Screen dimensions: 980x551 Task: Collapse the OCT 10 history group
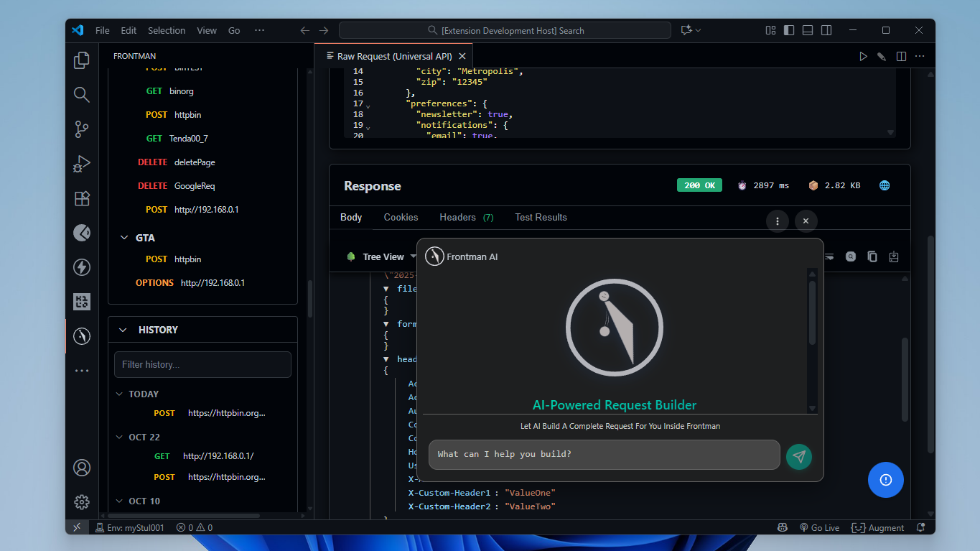click(x=120, y=501)
